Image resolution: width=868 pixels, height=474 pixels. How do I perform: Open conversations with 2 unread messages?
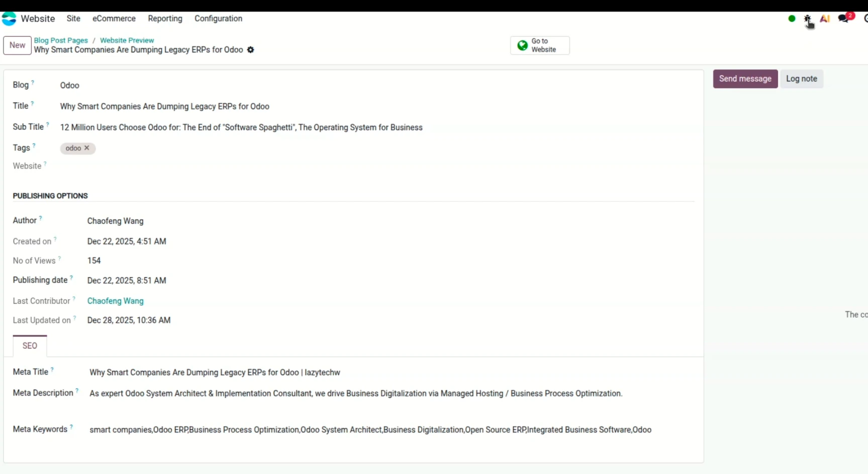(844, 19)
